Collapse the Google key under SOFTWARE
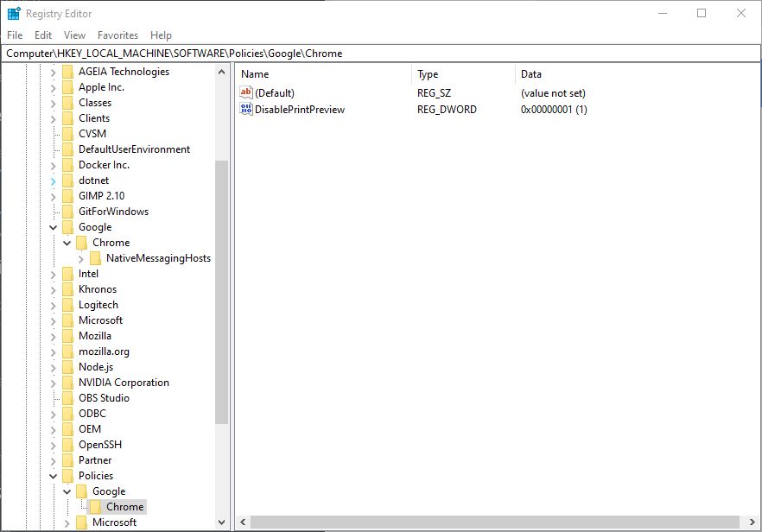This screenshot has width=762, height=532. pos(54,227)
